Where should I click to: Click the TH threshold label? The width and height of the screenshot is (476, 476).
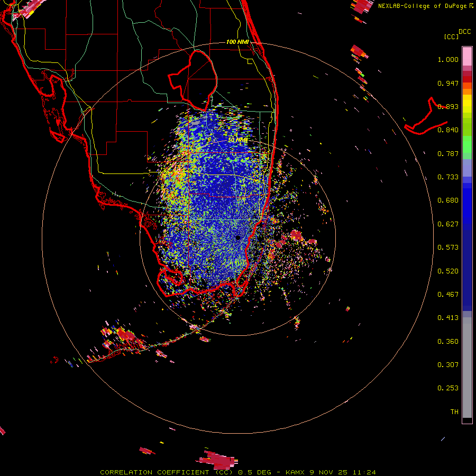click(454, 412)
